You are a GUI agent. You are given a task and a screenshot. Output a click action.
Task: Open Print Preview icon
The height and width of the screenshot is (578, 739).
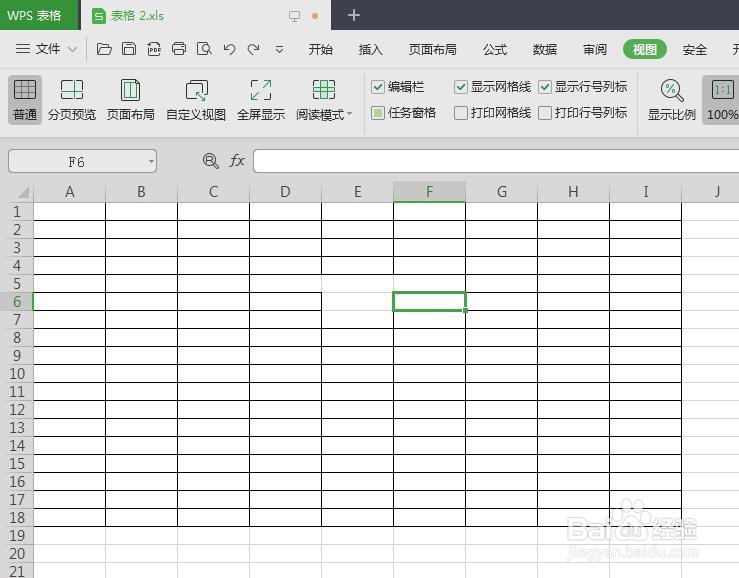(204, 49)
